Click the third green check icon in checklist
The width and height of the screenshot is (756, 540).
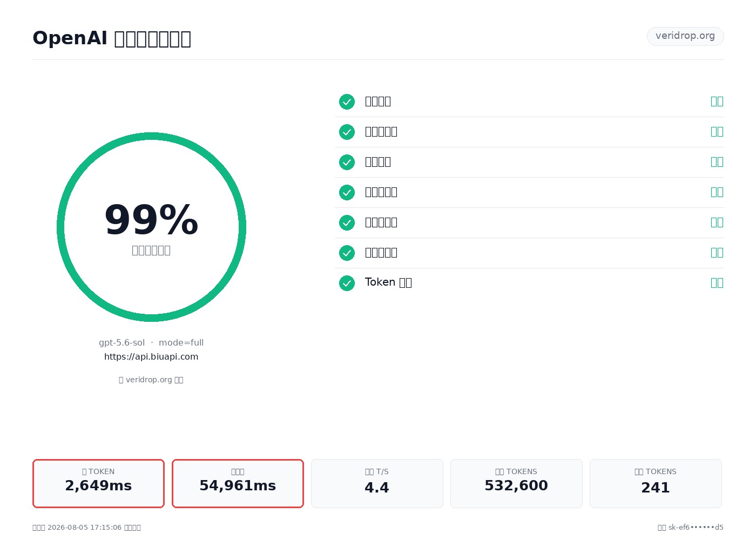(x=347, y=162)
